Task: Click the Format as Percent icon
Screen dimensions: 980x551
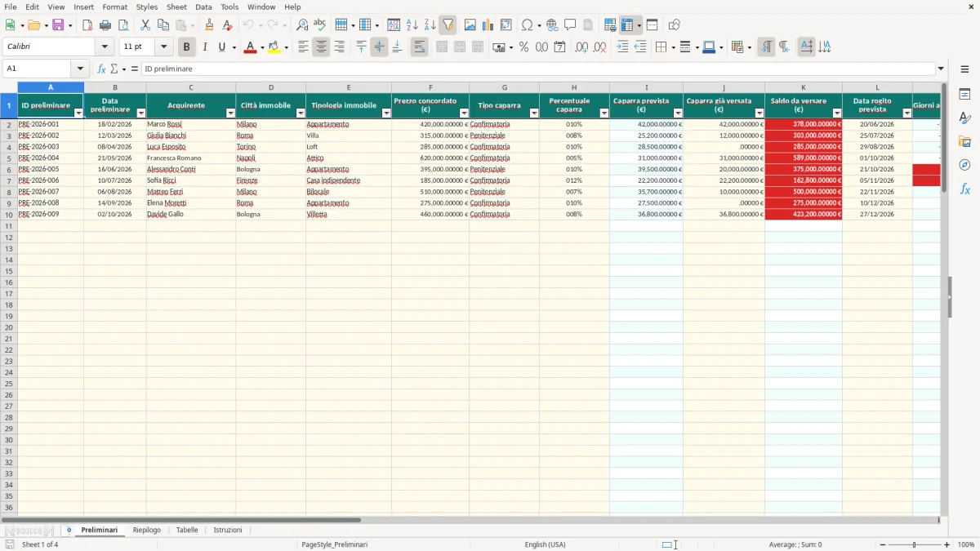Action: [523, 47]
